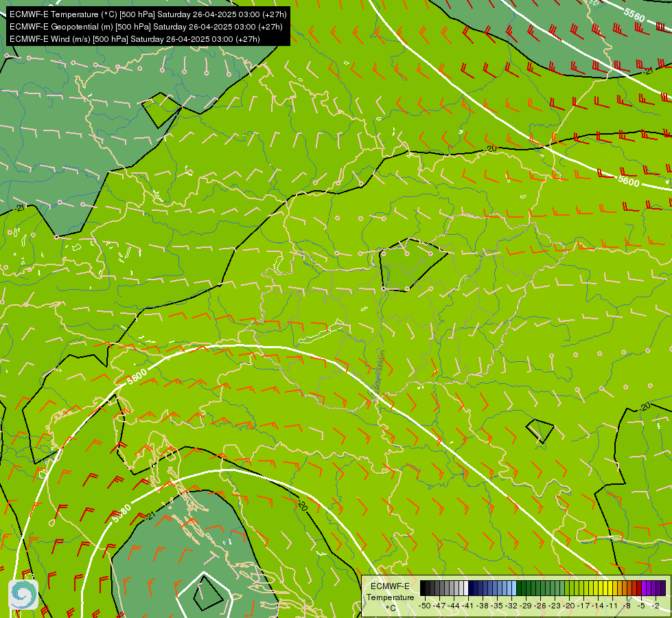Click the -35 legend tick label
This screenshot has width=672, height=618.
click(497, 606)
